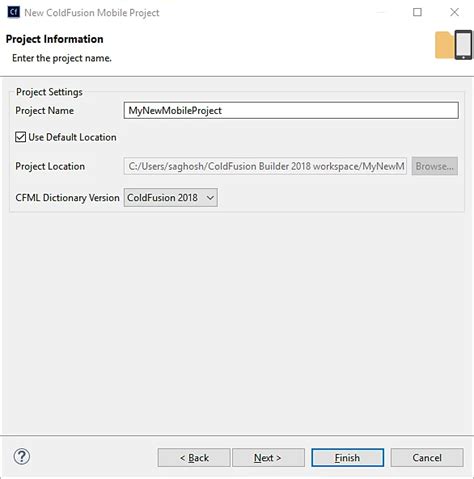
Task: Go back with the Back button
Action: [194, 458]
